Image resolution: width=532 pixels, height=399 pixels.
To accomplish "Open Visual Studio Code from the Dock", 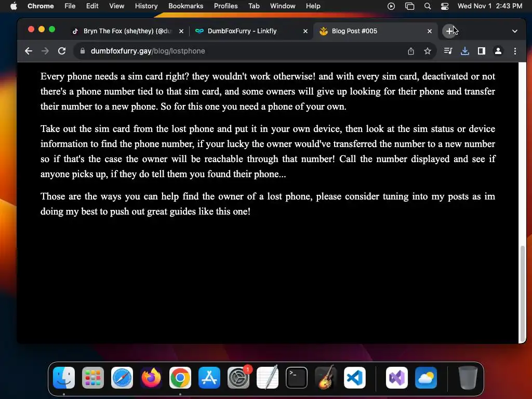I will pyautogui.click(x=354, y=378).
